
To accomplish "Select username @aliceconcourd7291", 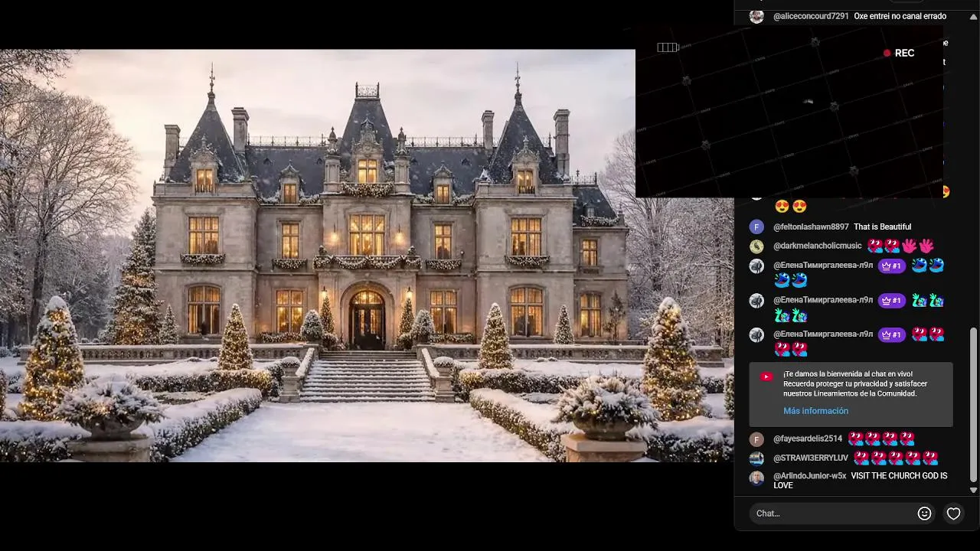I will 811,16.
